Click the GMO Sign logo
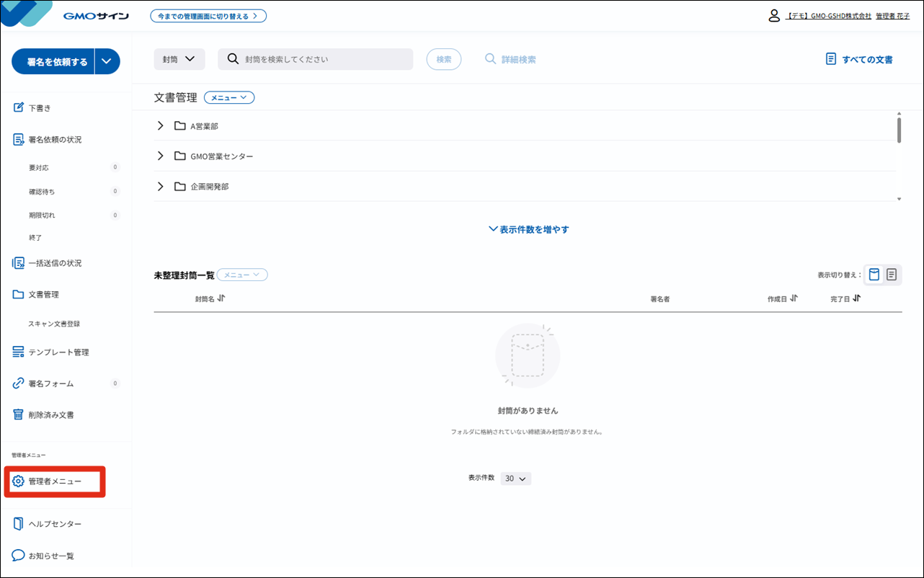924x578 pixels. tap(95, 16)
